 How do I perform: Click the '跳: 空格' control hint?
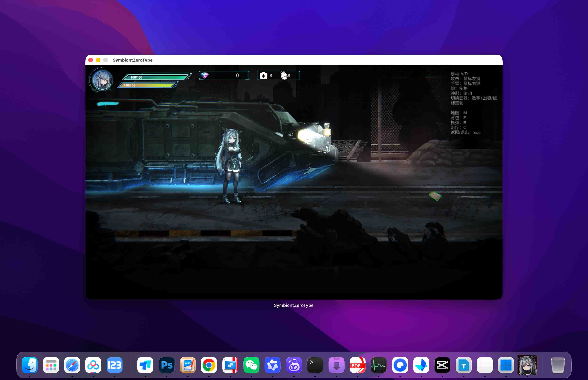(459, 88)
